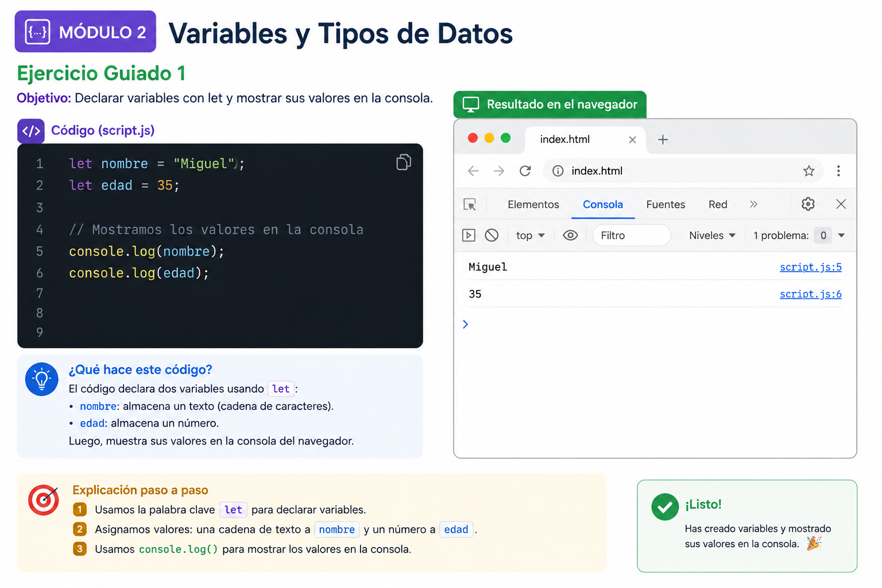The image size is (882, 588).
Task: Reload the index.html page
Action: (x=525, y=171)
